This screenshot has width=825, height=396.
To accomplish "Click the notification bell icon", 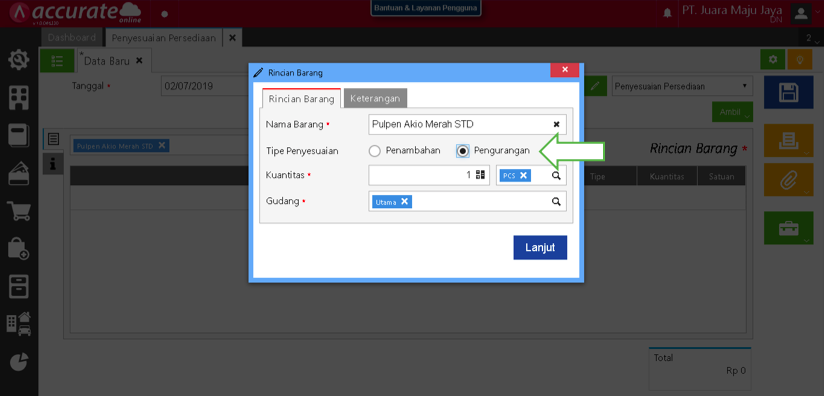I will pos(667,12).
